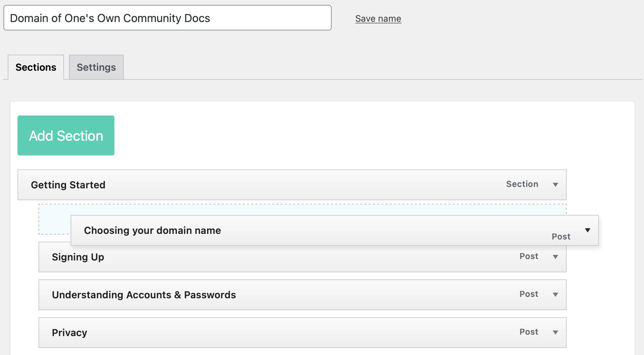The height and width of the screenshot is (355, 644).
Task: Click the Save name link
Action: pyautogui.click(x=378, y=19)
